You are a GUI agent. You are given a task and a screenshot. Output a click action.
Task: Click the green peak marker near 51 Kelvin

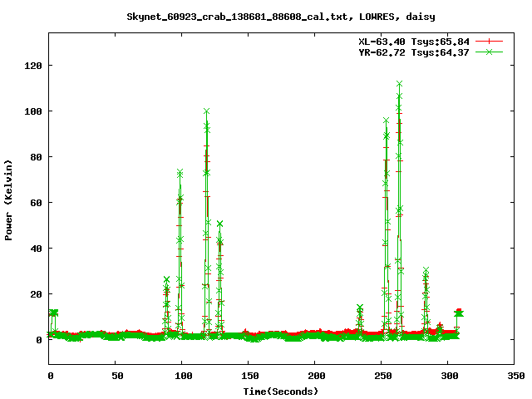point(219,224)
